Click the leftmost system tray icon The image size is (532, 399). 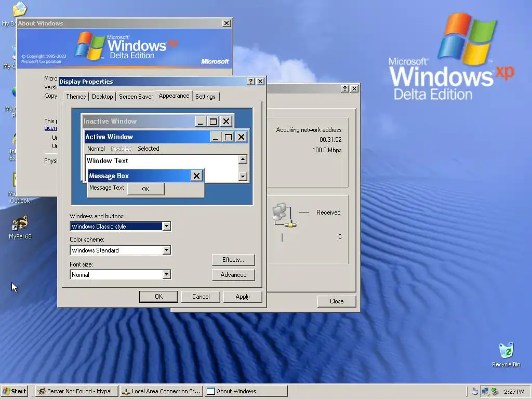[475, 392]
